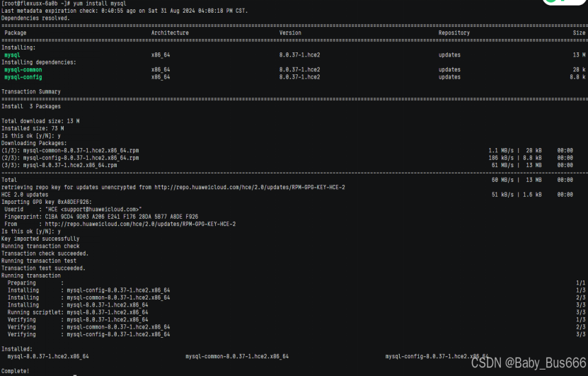
Task: Click the "Verifying : mysql-config" transaction row
Action: click(x=296, y=334)
